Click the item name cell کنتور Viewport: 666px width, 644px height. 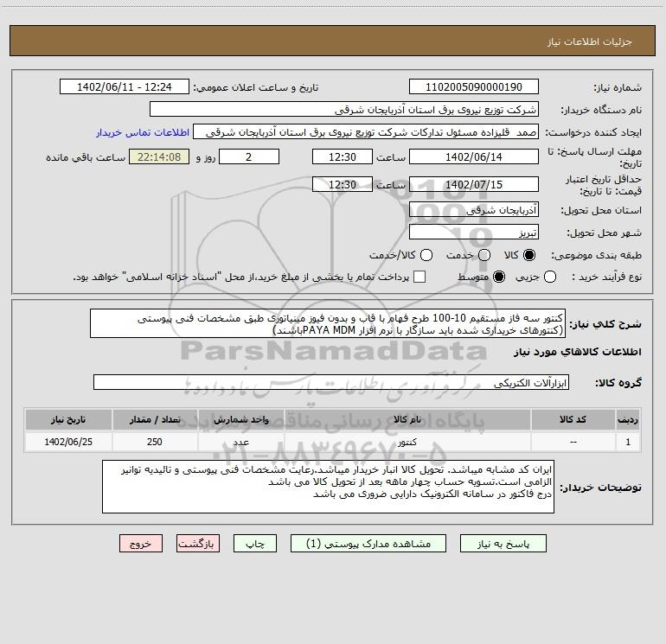[x=407, y=442]
